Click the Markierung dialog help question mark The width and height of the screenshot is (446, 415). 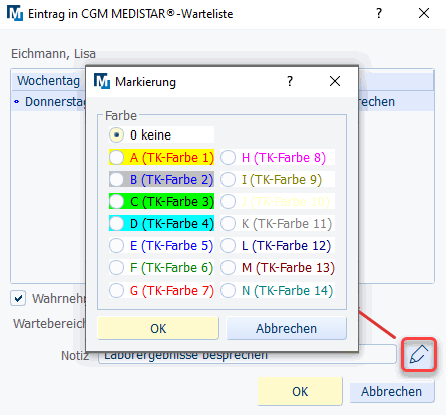coord(290,81)
